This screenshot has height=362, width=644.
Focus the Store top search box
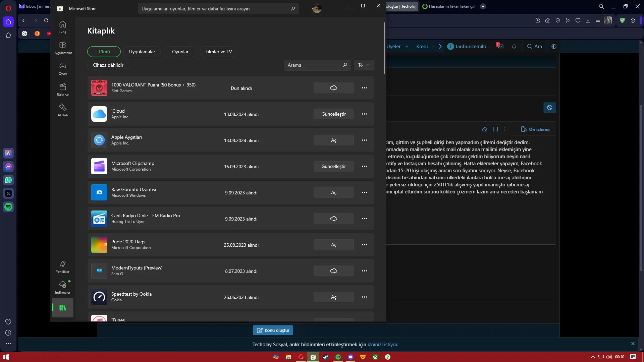click(218, 9)
